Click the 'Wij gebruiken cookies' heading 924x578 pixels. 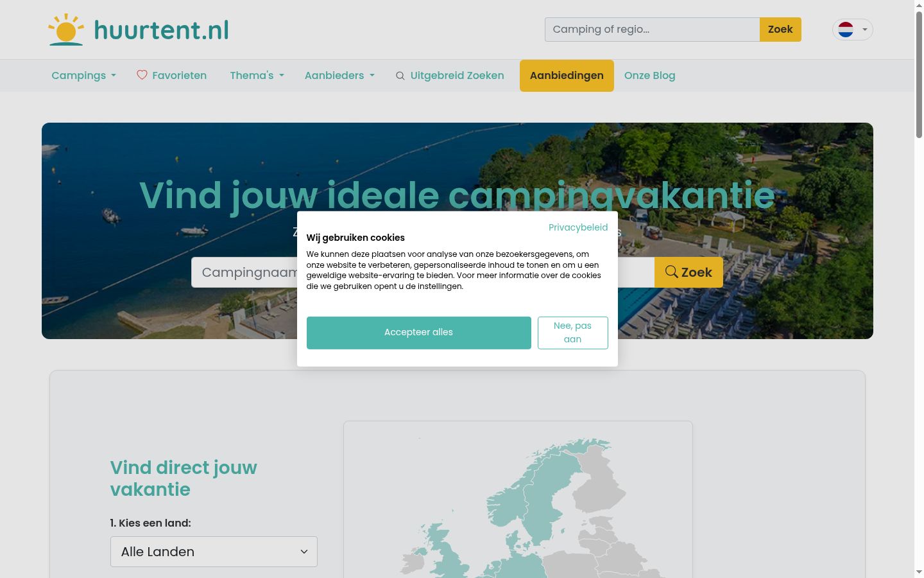(x=355, y=238)
